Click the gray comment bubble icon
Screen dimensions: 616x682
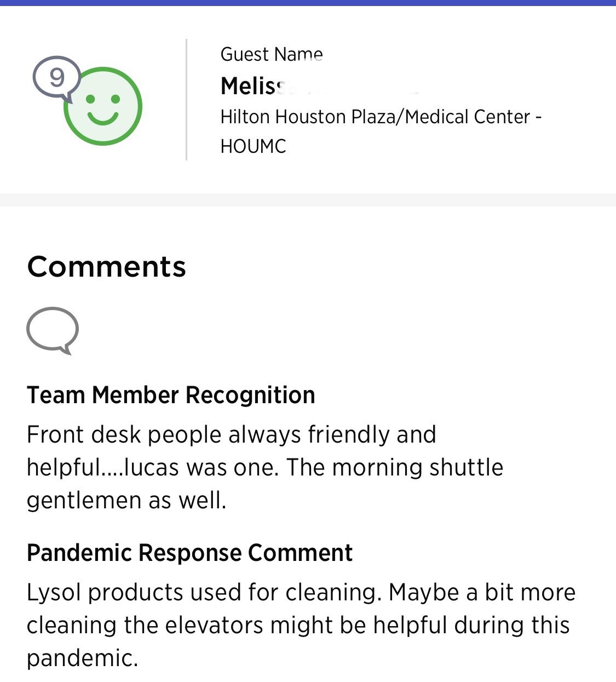coord(53,330)
